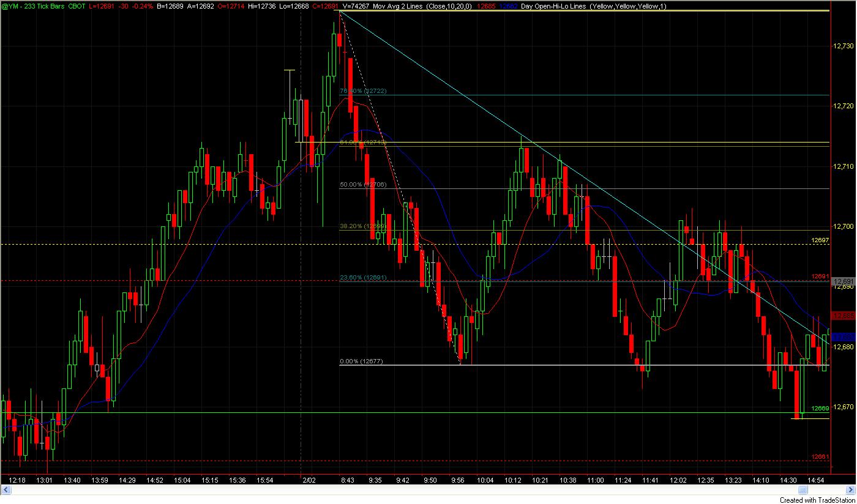Click the red 12661 line price label
857x504 pixels.
(x=820, y=456)
